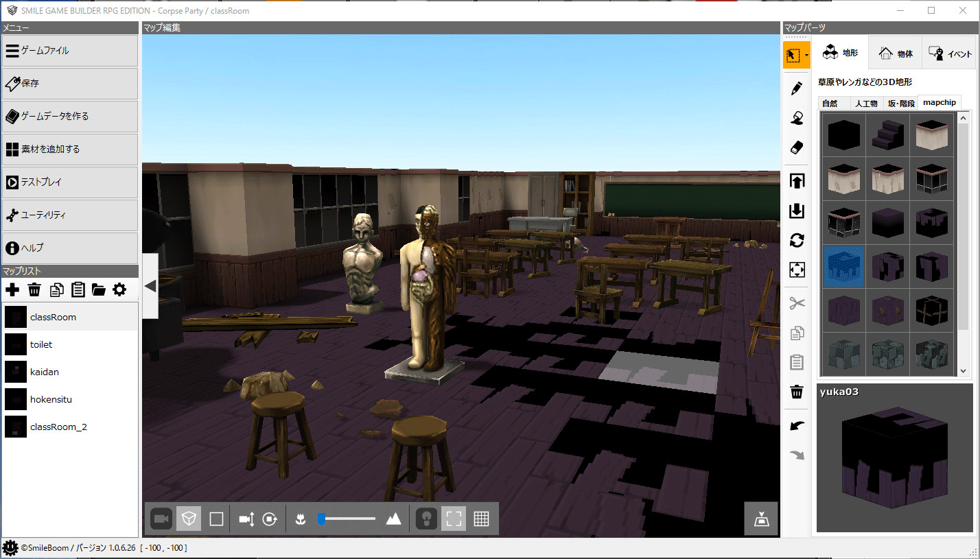The height and width of the screenshot is (559, 980).
Task: Click the redo arrow icon
Action: pos(797,455)
